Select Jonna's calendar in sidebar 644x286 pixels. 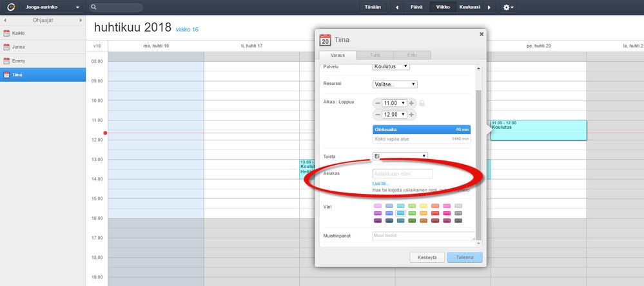pyautogui.click(x=43, y=47)
